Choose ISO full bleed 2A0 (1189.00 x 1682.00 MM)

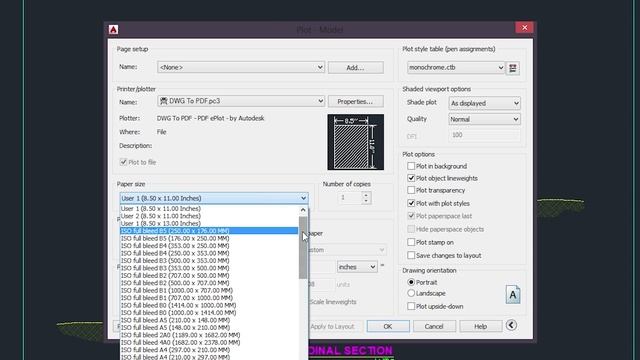209,335
